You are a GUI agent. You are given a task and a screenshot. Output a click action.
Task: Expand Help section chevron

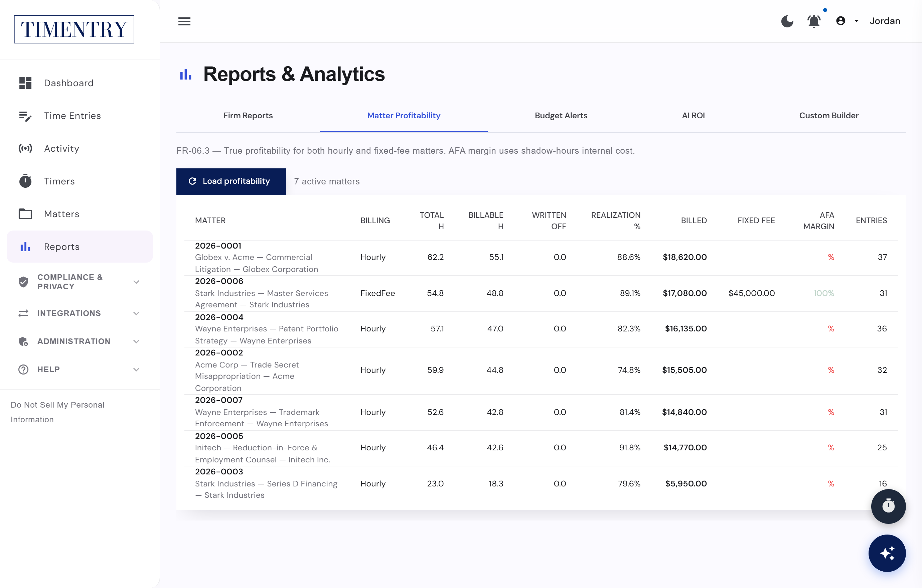click(136, 370)
